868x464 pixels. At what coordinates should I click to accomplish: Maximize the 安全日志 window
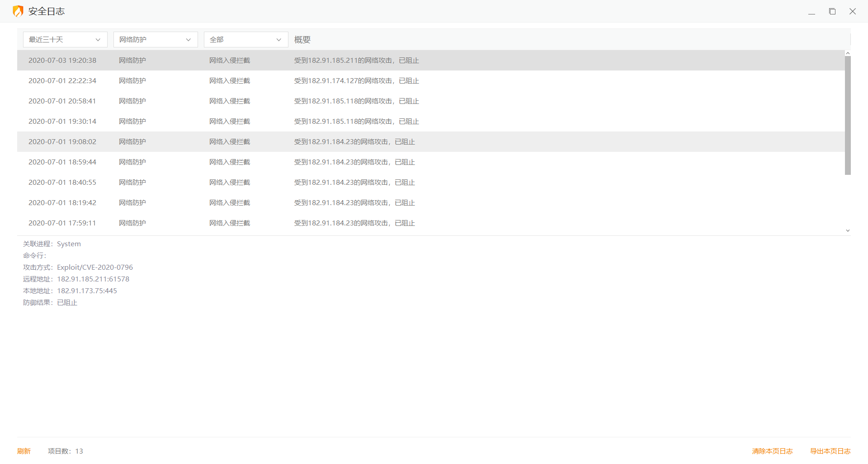coord(832,11)
